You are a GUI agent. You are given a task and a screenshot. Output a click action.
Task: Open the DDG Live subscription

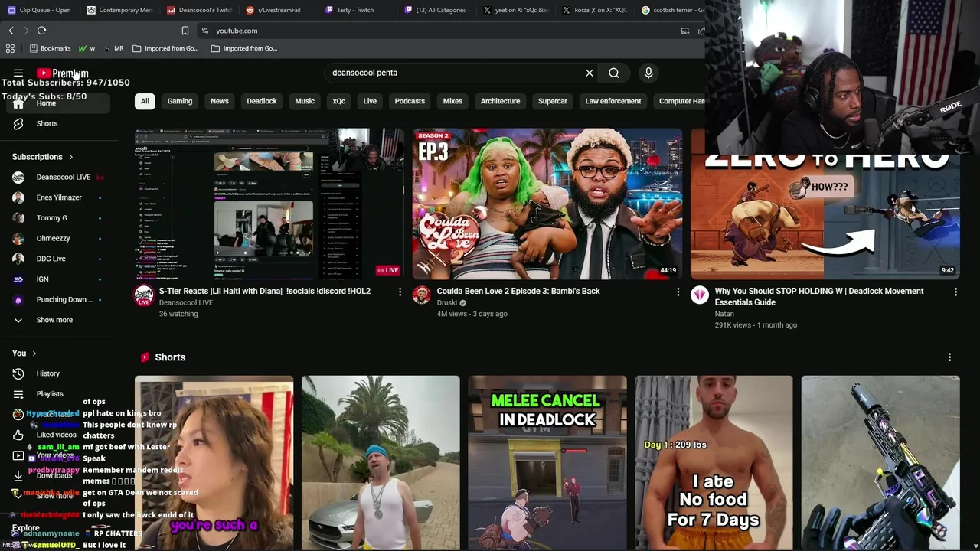(58, 259)
